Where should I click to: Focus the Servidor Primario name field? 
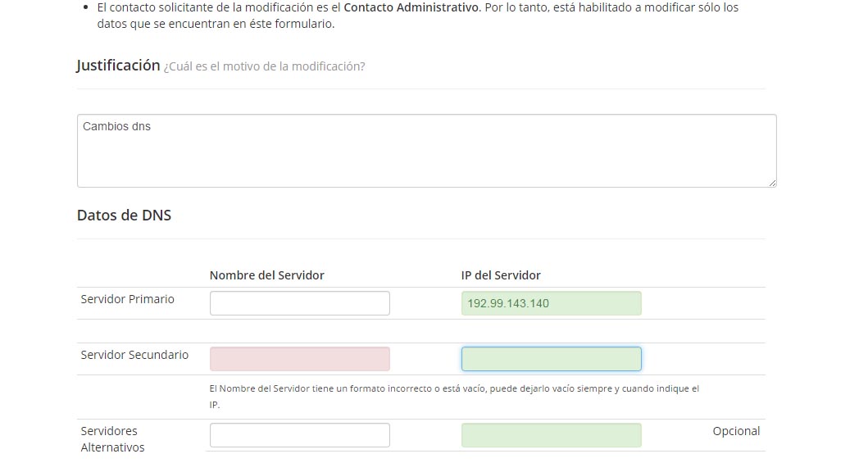tap(299, 303)
